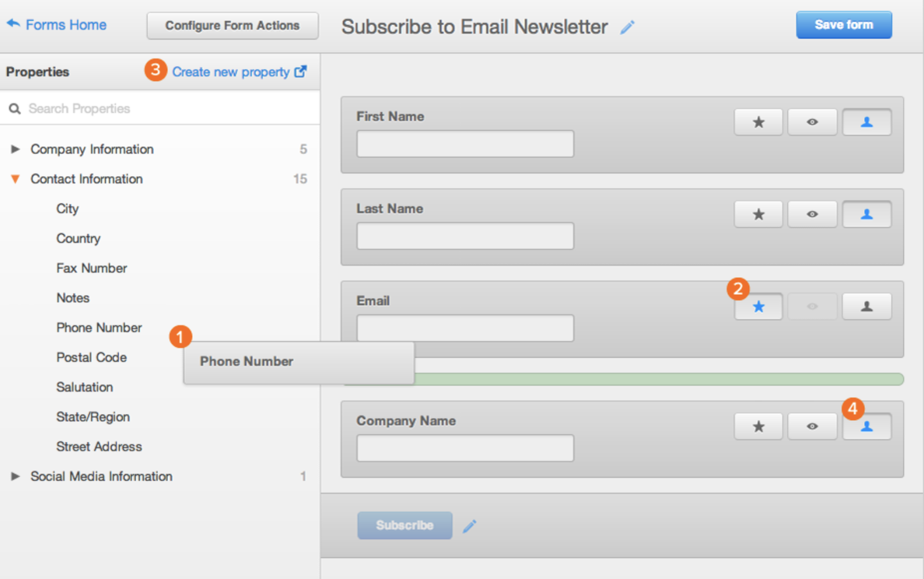Click the person icon on Company Name
This screenshot has height=579, width=924.
click(866, 427)
